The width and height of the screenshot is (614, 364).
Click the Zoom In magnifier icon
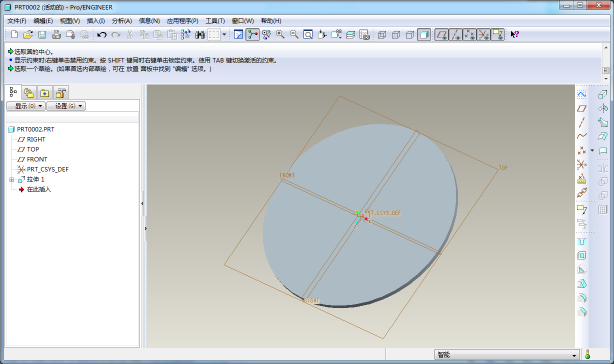(280, 34)
